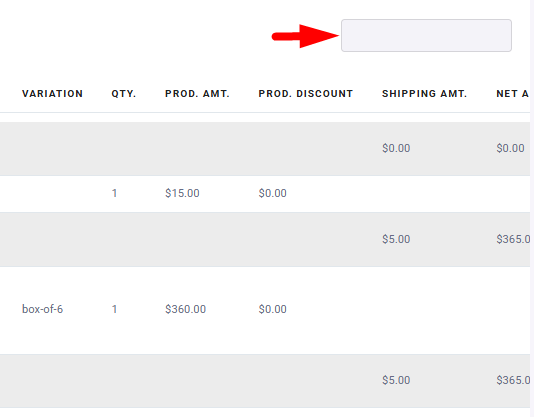Screen dimensions: 534x417
Task: Click quantity 1 in the $15.00 row
Action: click(114, 193)
